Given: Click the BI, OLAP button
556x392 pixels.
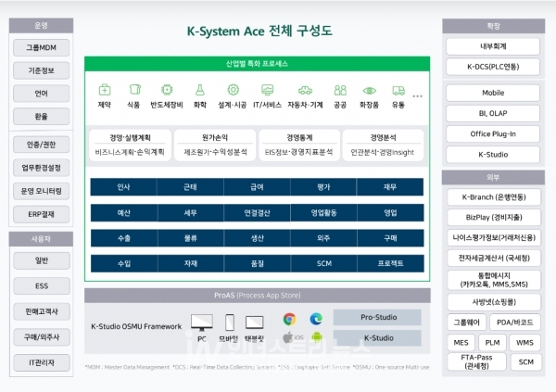Looking at the screenshot, I should click(x=493, y=113).
